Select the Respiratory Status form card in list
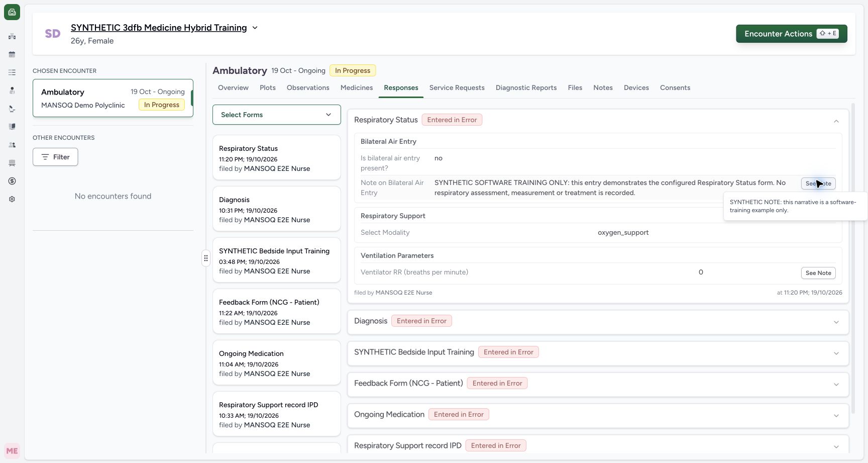The image size is (868, 463). pos(277,158)
